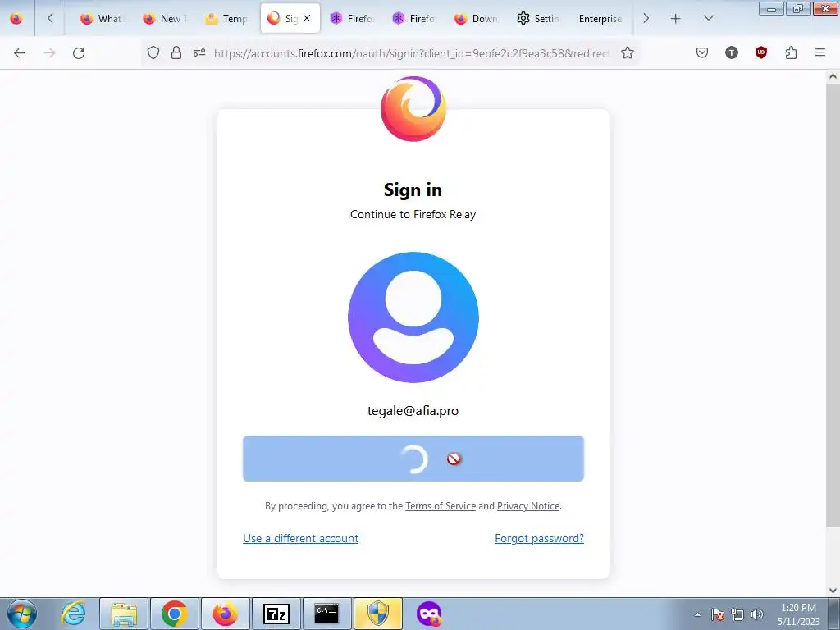
Task: Switch to the first Firefox Relay tab
Action: (x=351, y=19)
